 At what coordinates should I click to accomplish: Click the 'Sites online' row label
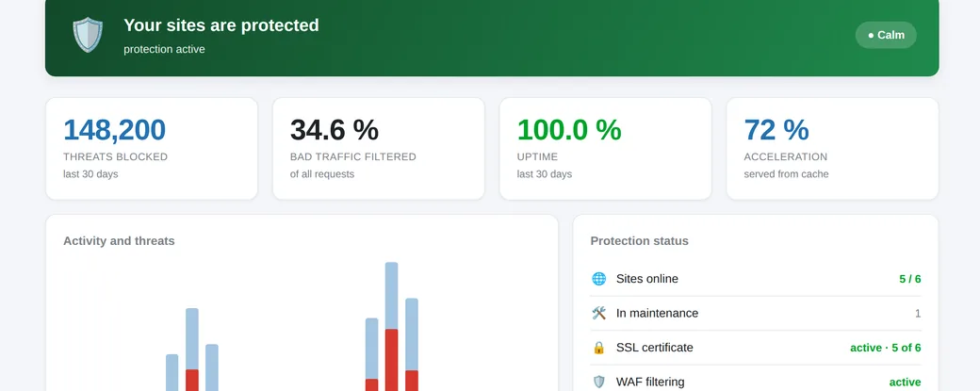click(x=646, y=279)
